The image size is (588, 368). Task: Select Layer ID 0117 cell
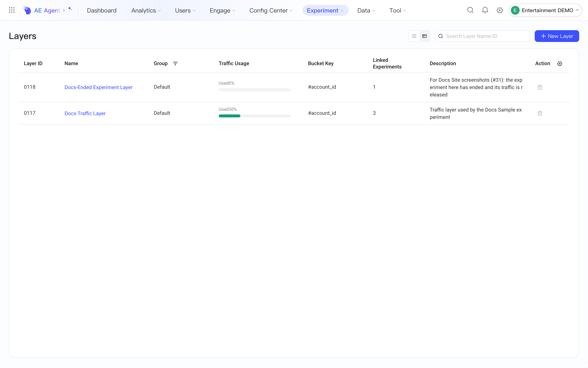click(30, 113)
